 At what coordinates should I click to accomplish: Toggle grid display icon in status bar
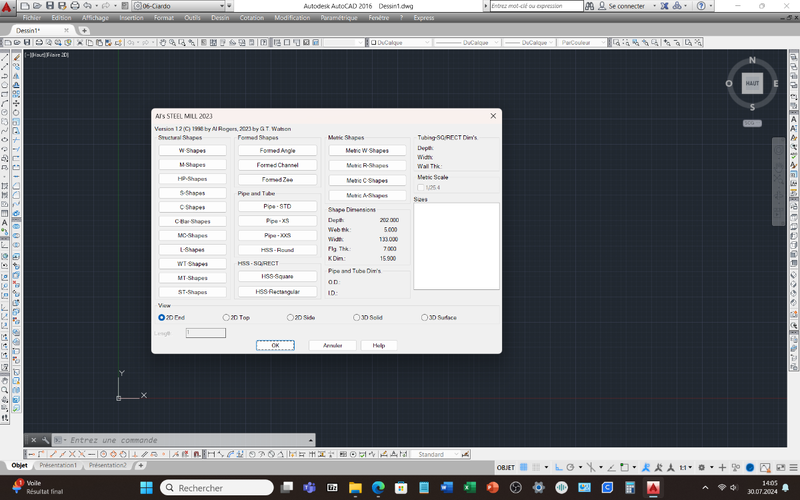[x=523, y=467]
